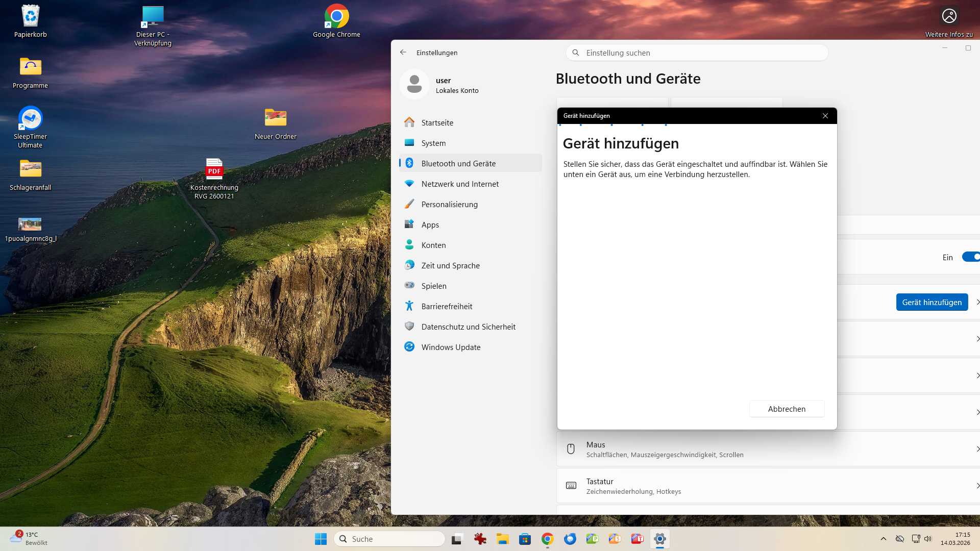Click the volume icon in system tray
980x551 pixels.
pos(928,539)
